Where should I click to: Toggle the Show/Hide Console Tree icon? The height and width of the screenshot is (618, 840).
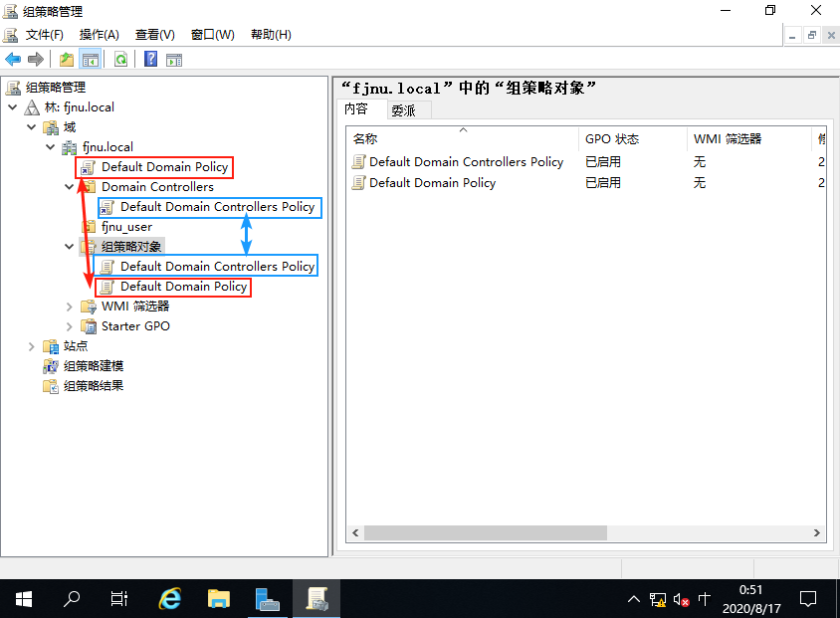[90, 60]
